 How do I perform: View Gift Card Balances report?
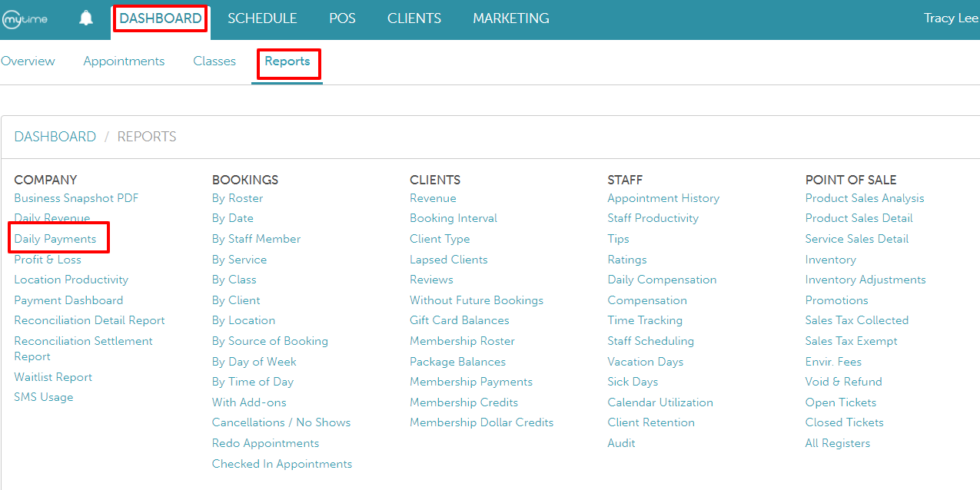[460, 320]
